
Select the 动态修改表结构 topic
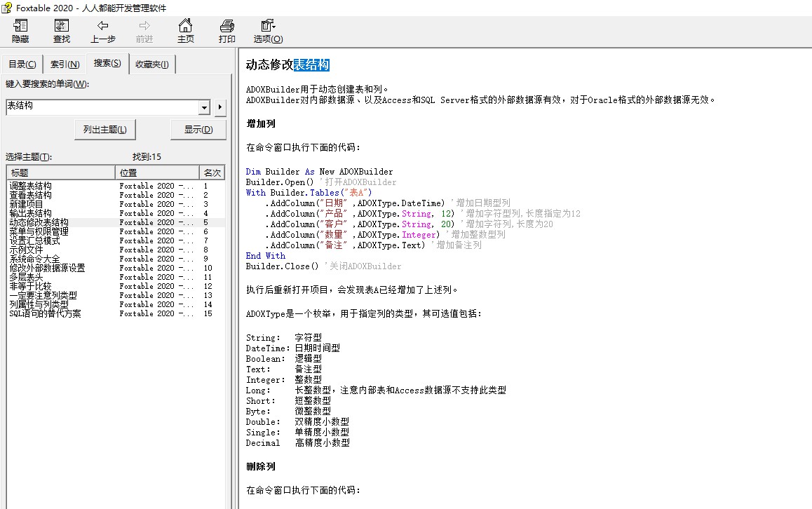(x=39, y=223)
